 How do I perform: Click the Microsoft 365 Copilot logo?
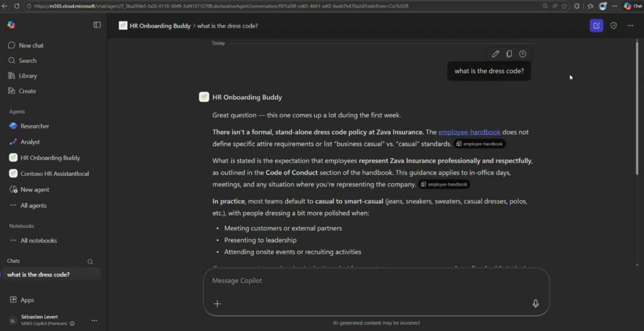pos(11,25)
